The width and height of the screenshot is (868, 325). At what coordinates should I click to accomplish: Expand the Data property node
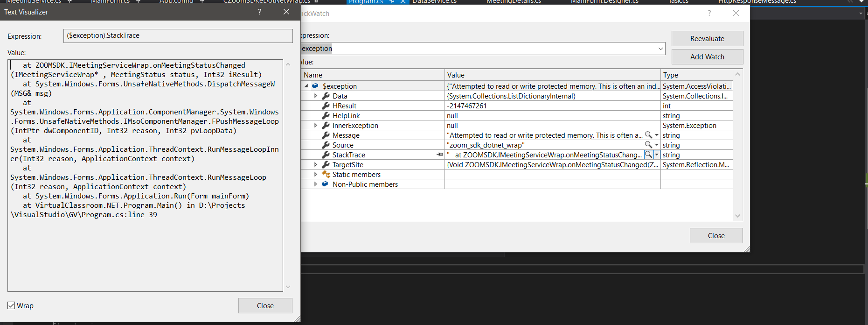(x=316, y=96)
